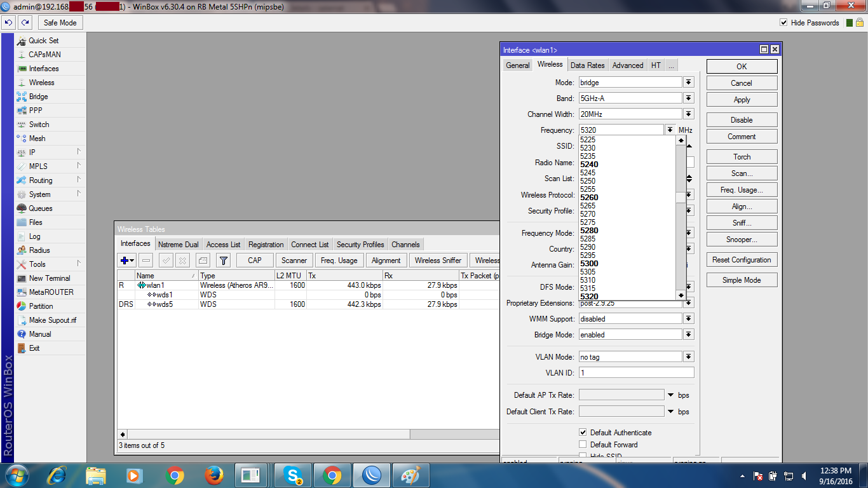Open the filter icon in Wireless Tables

coord(223,260)
